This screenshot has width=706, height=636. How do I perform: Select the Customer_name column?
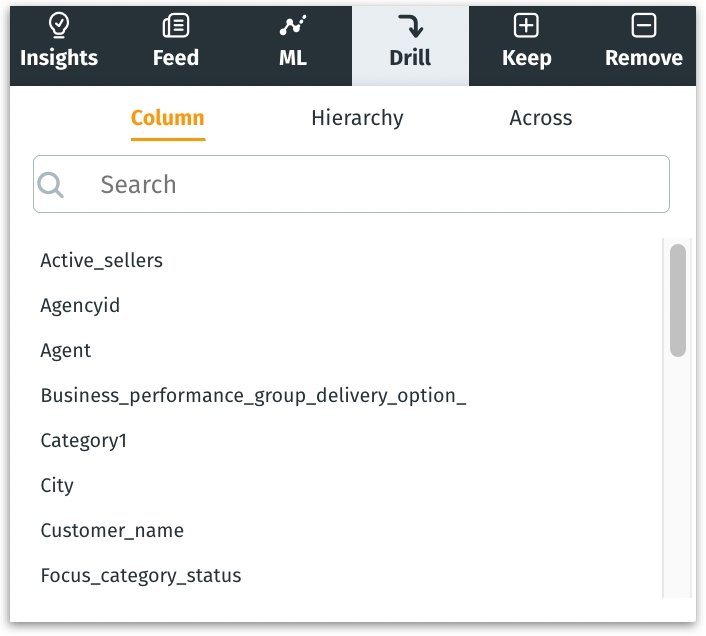(112, 531)
